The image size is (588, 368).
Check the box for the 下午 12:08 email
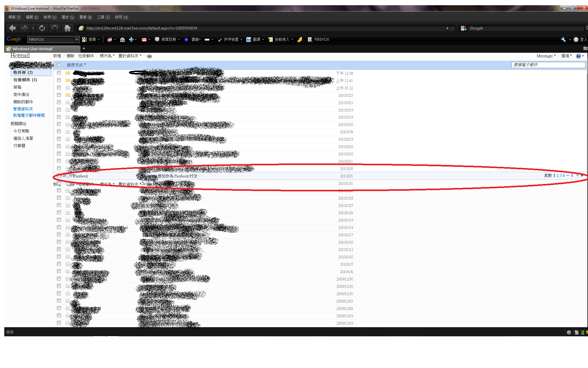click(x=59, y=73)
